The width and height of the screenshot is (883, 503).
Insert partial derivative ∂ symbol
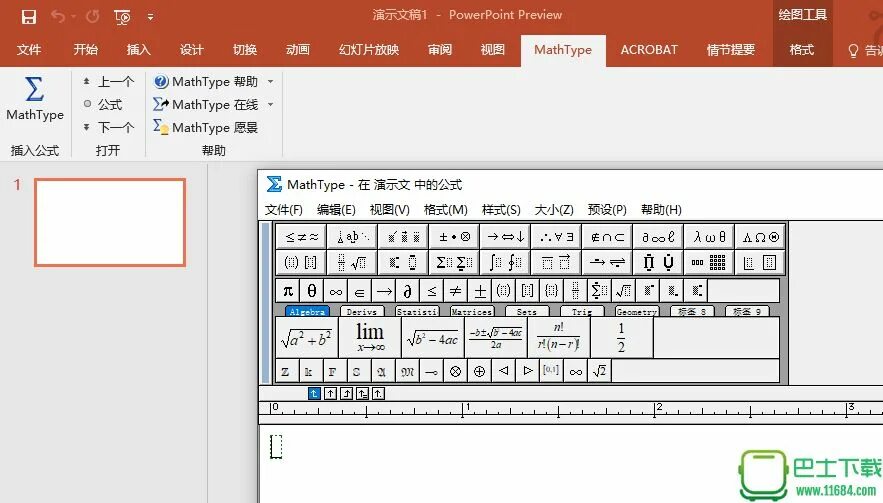click(407, 291)
